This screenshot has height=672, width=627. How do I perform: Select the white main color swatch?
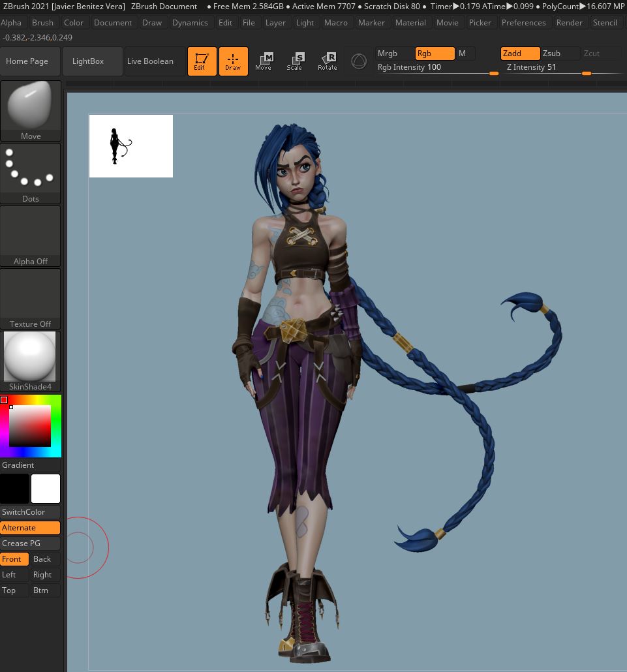[46, 488]
